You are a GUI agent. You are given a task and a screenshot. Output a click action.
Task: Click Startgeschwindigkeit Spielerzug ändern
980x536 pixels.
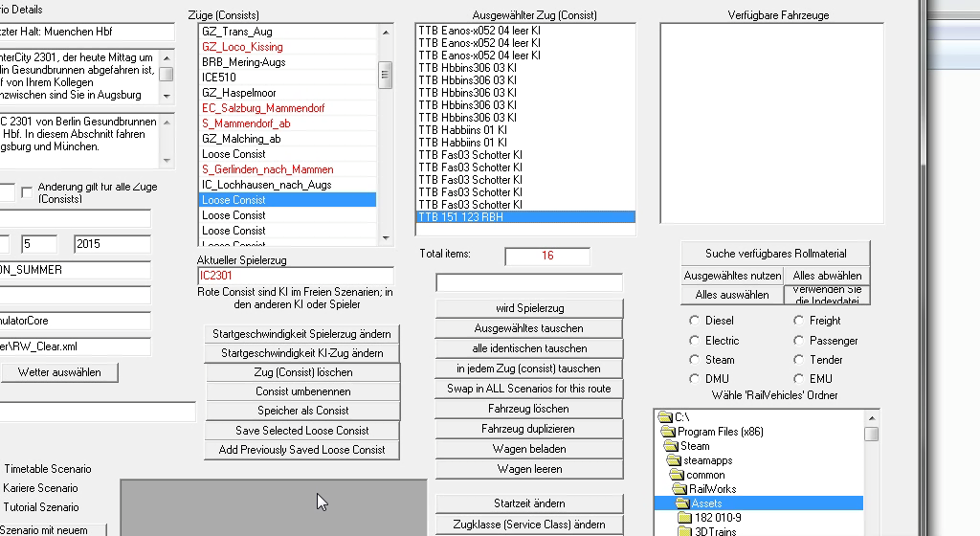coord(301,334)
